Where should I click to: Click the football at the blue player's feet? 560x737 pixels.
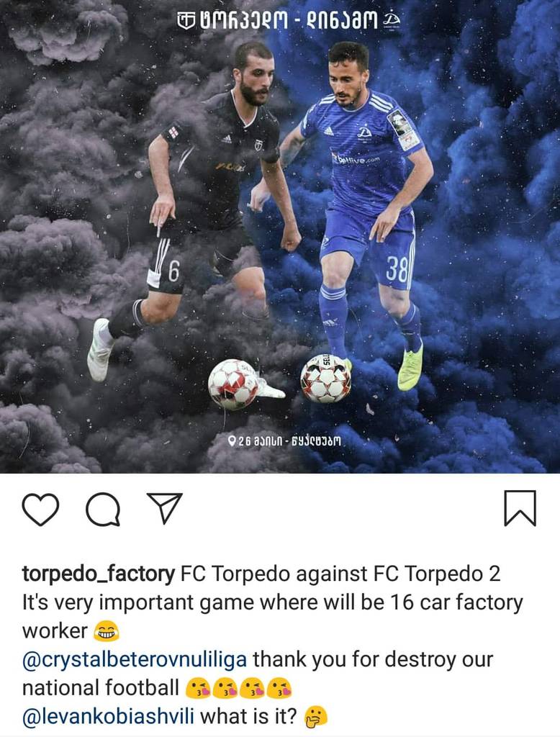[326, 379]
